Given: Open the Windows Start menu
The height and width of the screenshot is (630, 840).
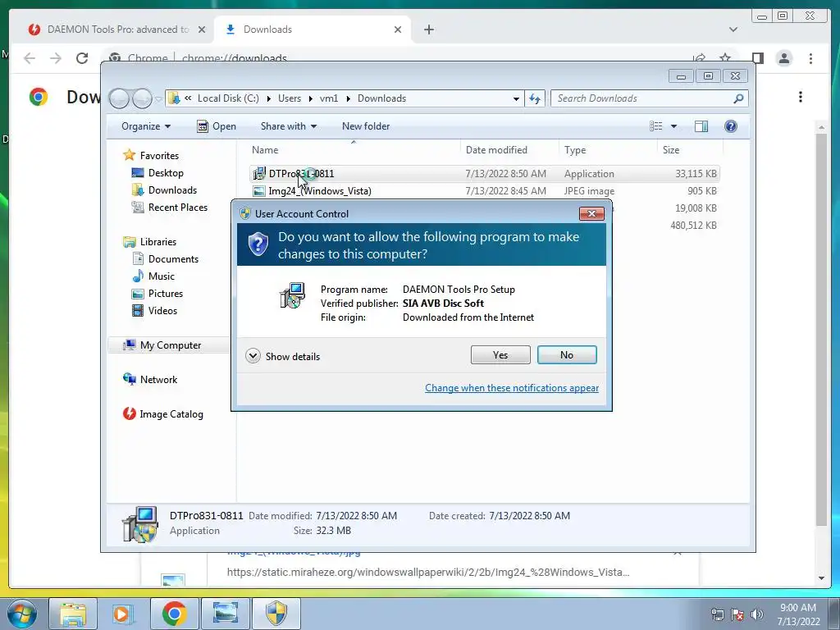Looking at the screenshot, I should [21, 614].
